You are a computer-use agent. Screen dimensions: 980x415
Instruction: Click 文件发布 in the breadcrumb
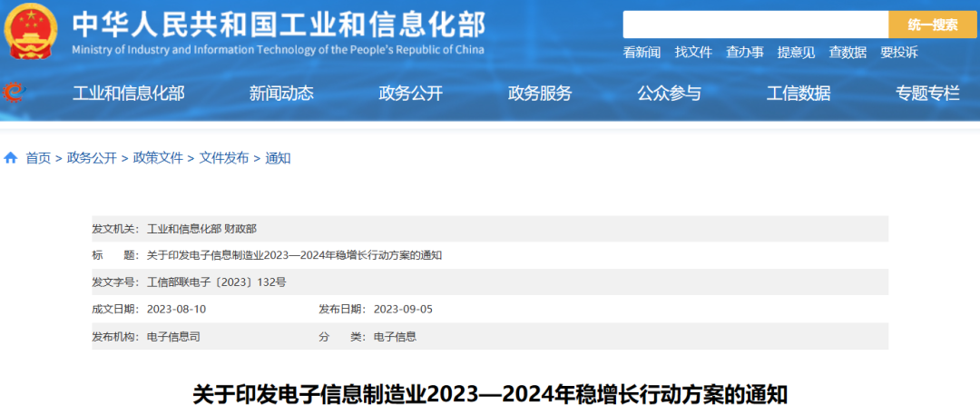click(224, 158)
